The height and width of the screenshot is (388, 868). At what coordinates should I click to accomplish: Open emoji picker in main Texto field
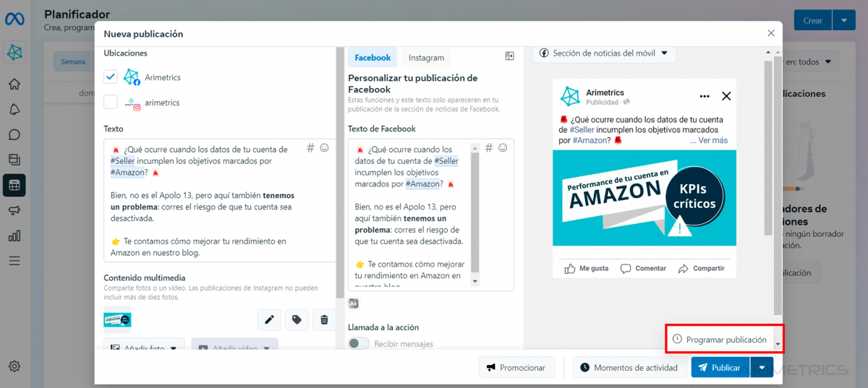[x=325, y=147]
